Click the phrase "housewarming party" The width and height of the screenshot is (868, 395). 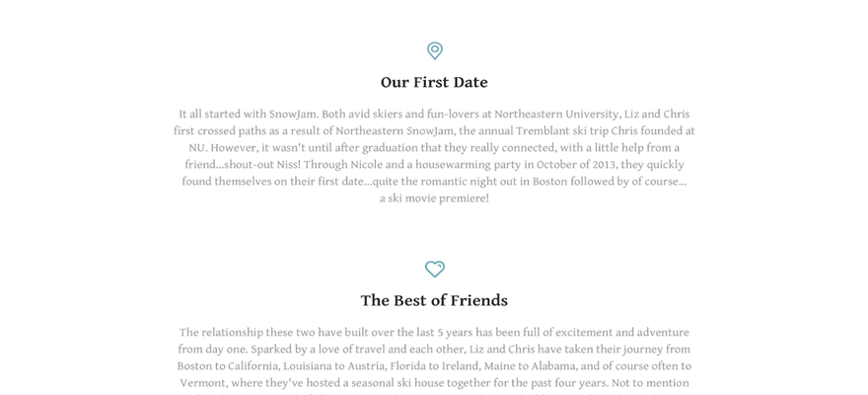tap(469, 165)
